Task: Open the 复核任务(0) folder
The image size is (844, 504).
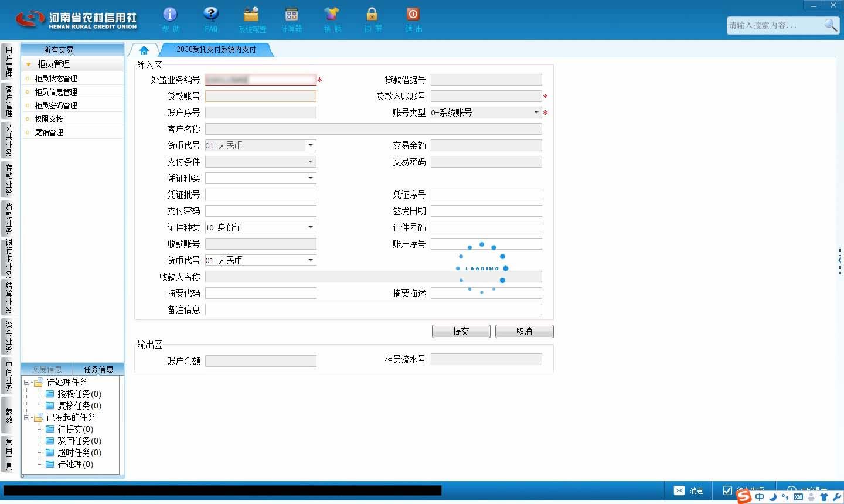Action: (x=74, y=406)
